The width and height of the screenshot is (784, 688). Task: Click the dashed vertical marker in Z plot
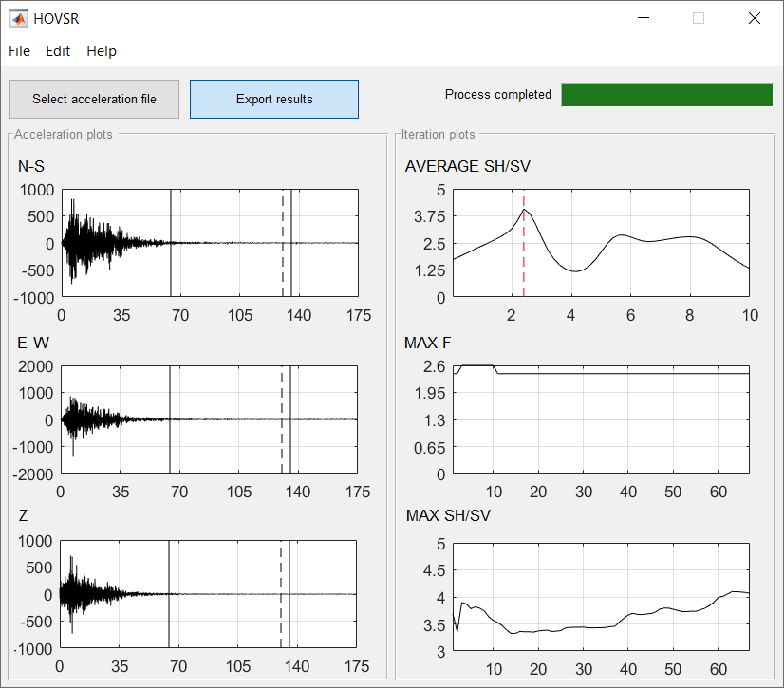click(x=281, y=594)
